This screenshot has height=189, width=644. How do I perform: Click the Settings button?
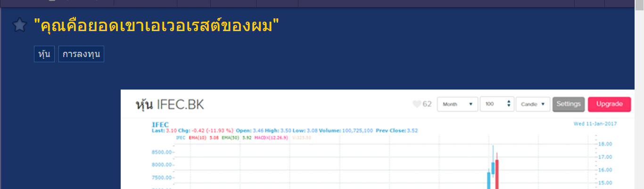pos(569,104)
